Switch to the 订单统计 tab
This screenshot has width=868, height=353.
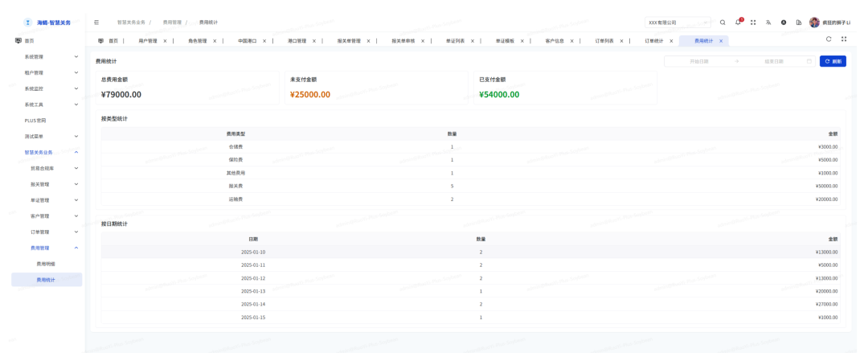pos(653,41)
